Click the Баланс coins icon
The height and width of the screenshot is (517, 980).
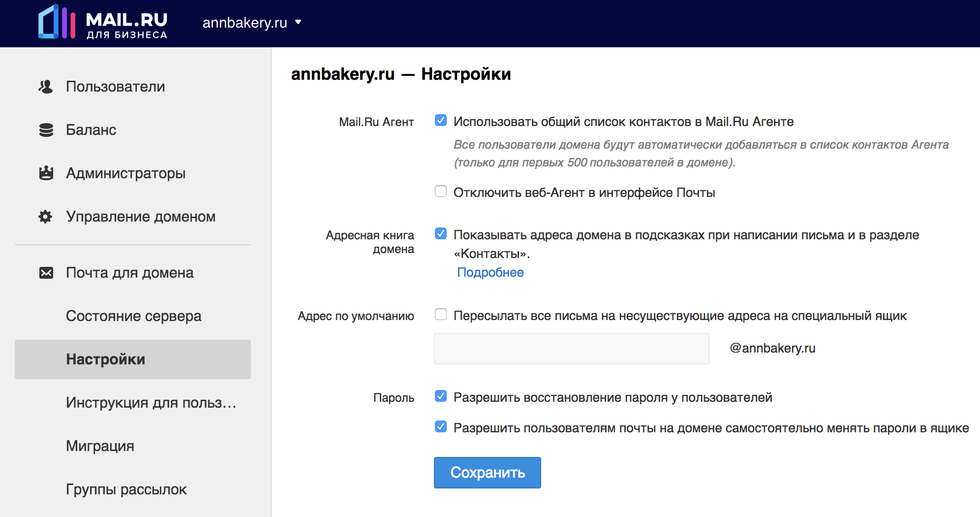[x=46, y=130]
